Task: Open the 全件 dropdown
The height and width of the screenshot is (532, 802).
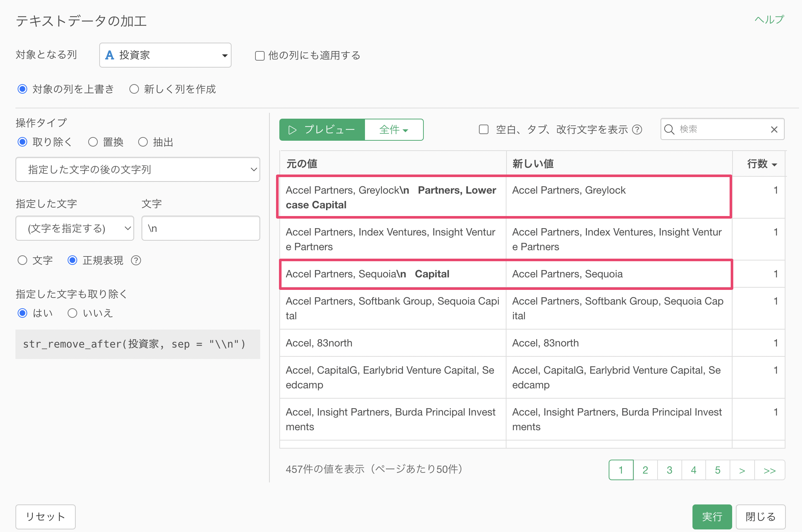Action: coord(394,130)
